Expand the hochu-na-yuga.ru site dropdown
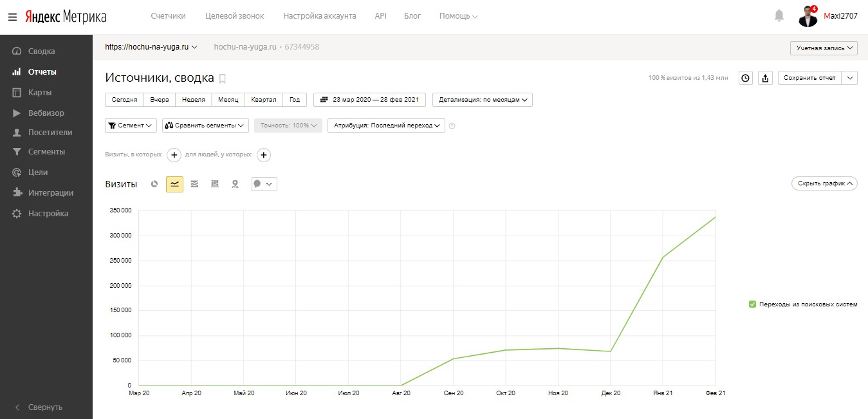The image size is (868, 419). click(x=151, y=47)
